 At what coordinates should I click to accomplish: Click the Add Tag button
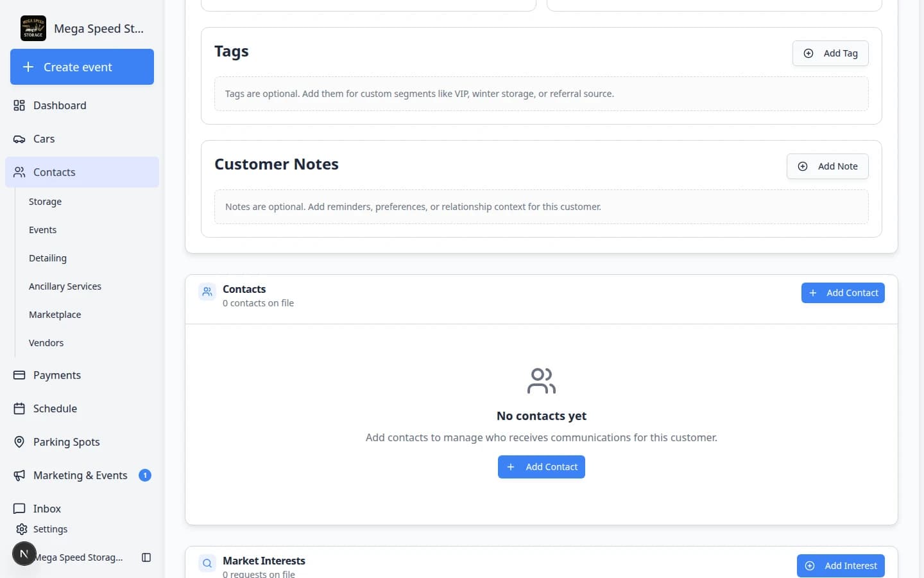click(830, 53)
